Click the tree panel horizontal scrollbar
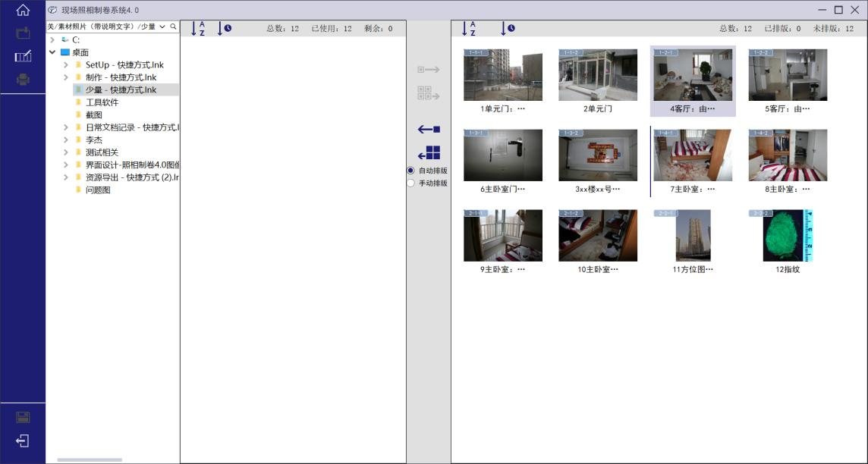The height and width of the screenshot is (464, 868). (89, 459)
